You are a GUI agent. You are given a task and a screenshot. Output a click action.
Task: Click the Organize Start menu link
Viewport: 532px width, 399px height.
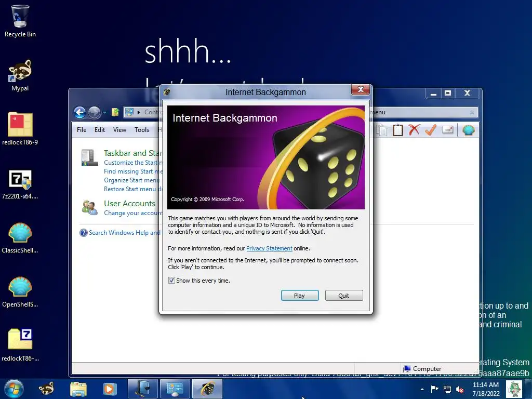click(131, 180)
